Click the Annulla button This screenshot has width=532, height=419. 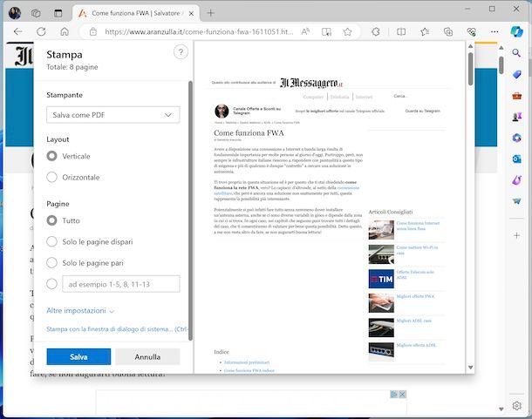tap(147, 356)
